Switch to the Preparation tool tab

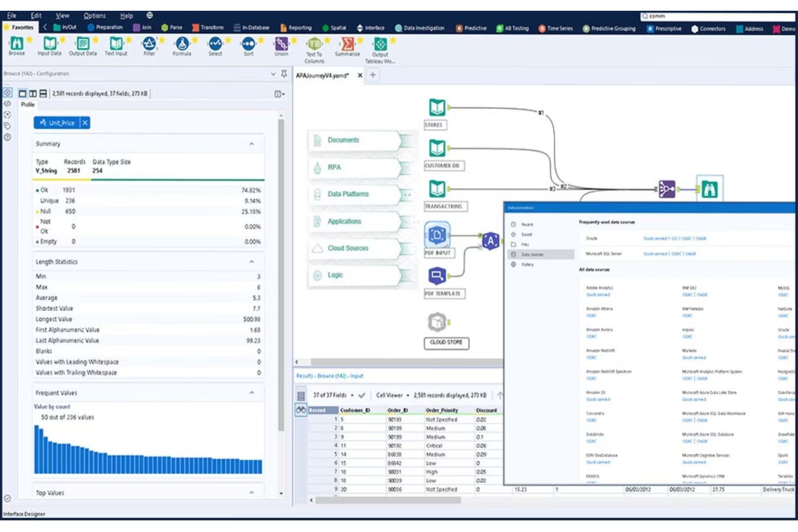(105, 27)
